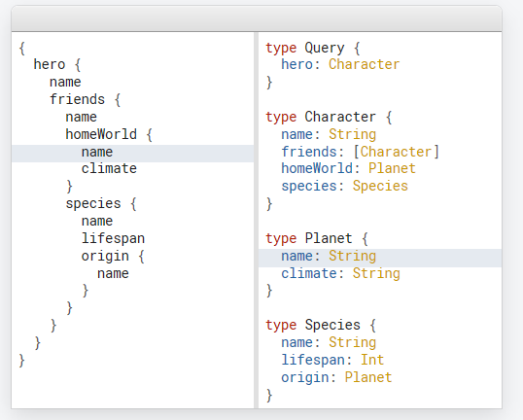Screen dimensions: 523x420
Task: Select homeWorld in the query editor
Action: [x=101, y=134]
